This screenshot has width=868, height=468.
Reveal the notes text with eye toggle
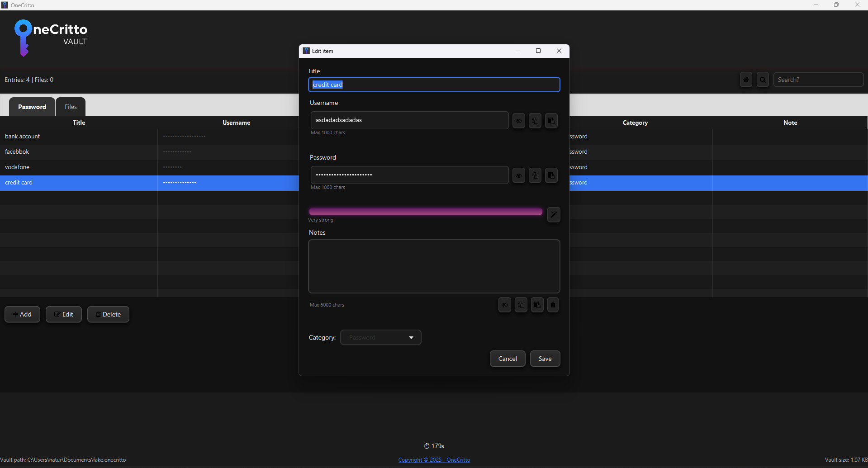[x=504, y=305]
